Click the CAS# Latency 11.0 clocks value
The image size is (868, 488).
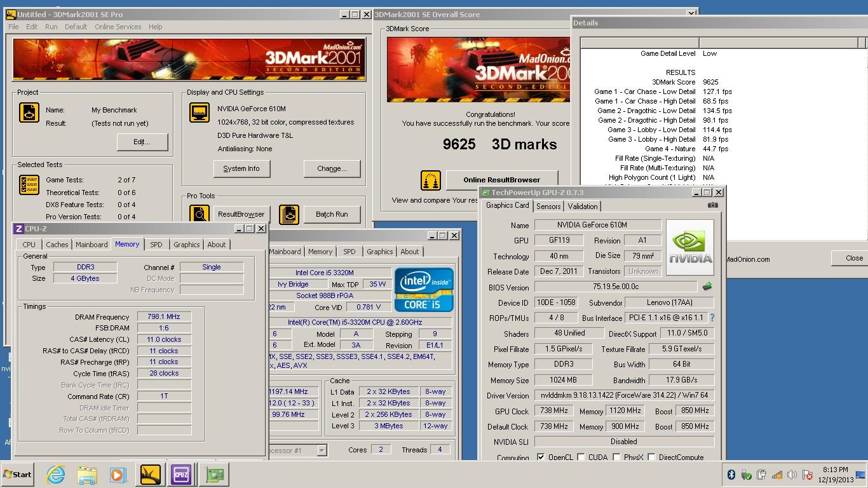(164, 339)
